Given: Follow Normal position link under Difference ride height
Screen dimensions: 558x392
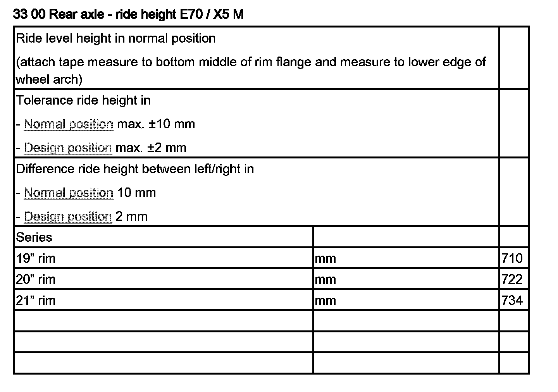Looking at the screenshot, I should click(69, 193).
